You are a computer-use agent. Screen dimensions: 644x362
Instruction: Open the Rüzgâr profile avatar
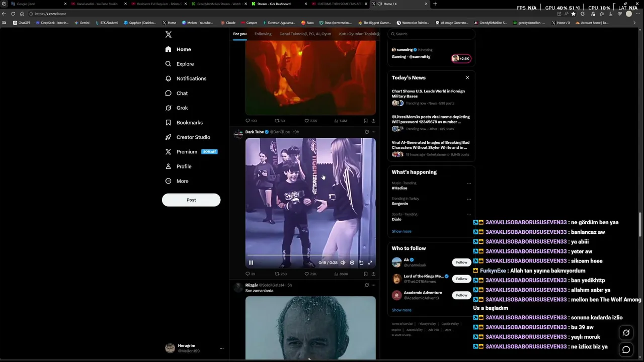238,287
